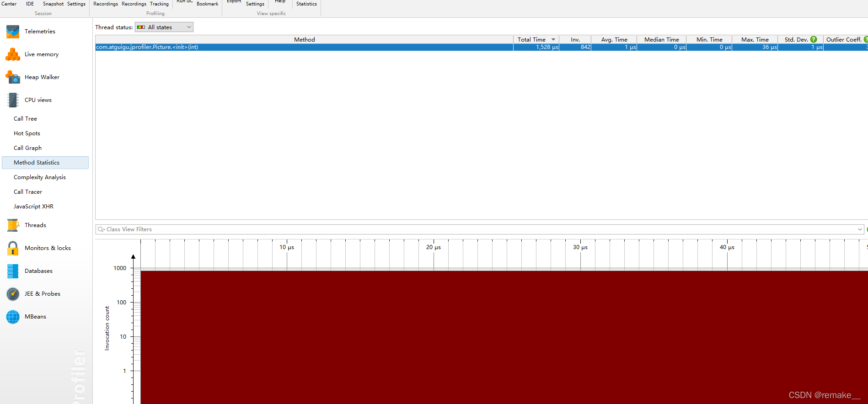This screenshot has height=404, width=868.
Task: Click the 10 µs marker on time axis
Action: coord(287,247)
